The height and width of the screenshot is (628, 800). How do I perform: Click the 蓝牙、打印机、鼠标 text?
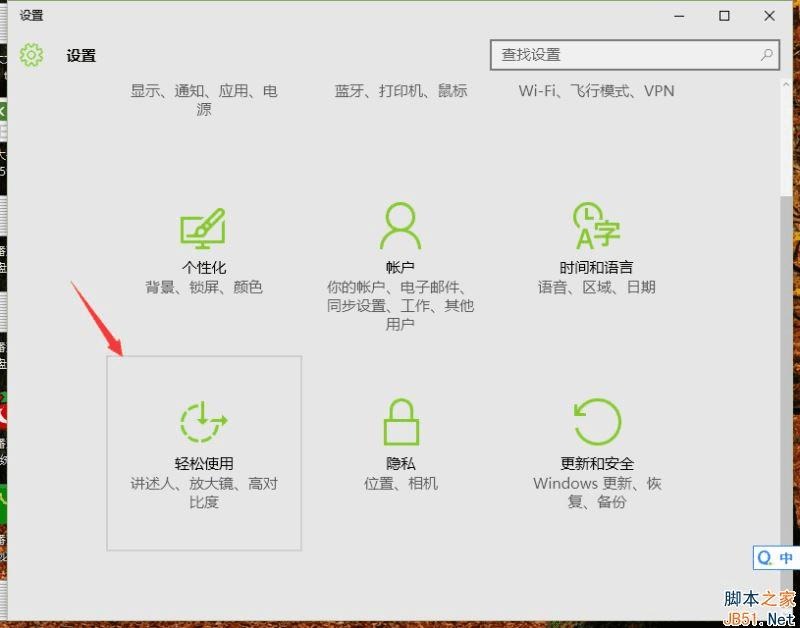pos(401,91)
